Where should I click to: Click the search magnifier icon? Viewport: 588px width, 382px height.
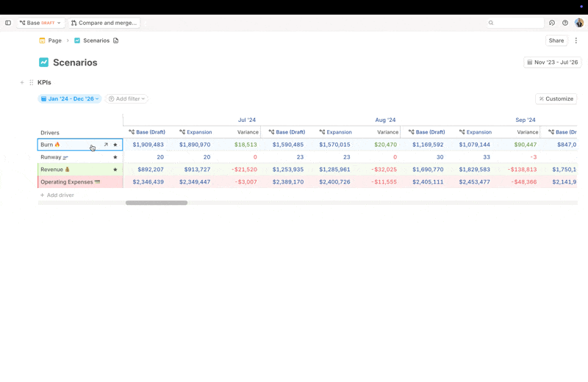pyautogui.click(x=491, y=23)
